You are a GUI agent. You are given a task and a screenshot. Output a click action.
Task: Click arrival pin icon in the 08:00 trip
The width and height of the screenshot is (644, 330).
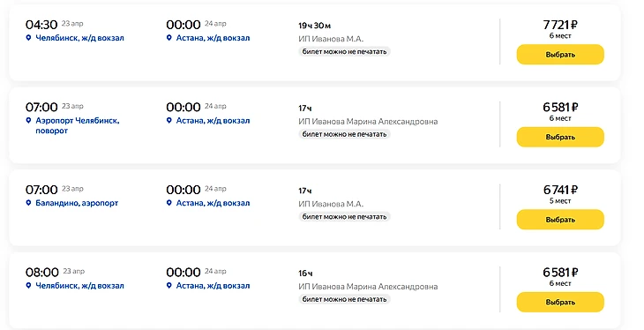click(x=168, y=286)
